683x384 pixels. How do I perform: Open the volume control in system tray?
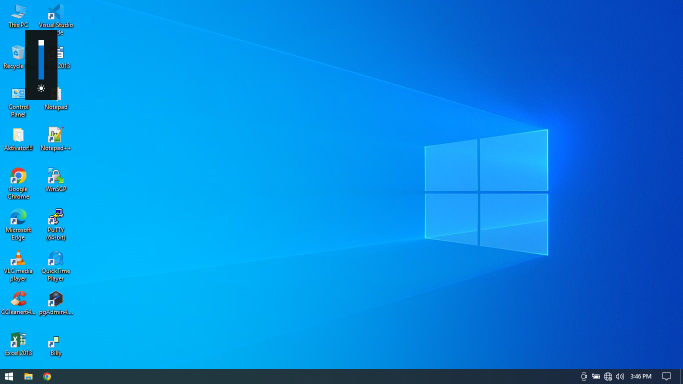(620, 377)
